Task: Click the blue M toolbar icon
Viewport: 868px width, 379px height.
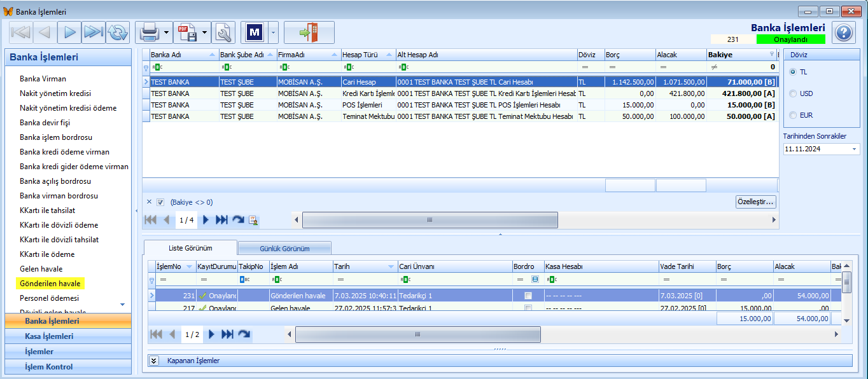Action: [255, 32]
